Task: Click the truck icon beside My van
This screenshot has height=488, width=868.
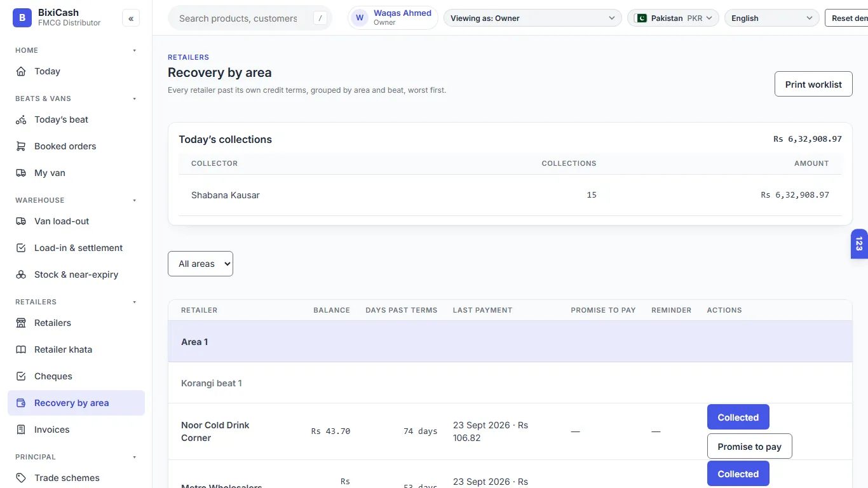Action: point(21,173)
